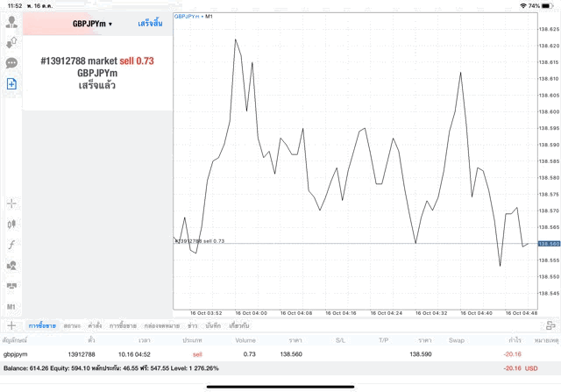Click the 16 Oct 04:00 time axis label

pos(251,313)
